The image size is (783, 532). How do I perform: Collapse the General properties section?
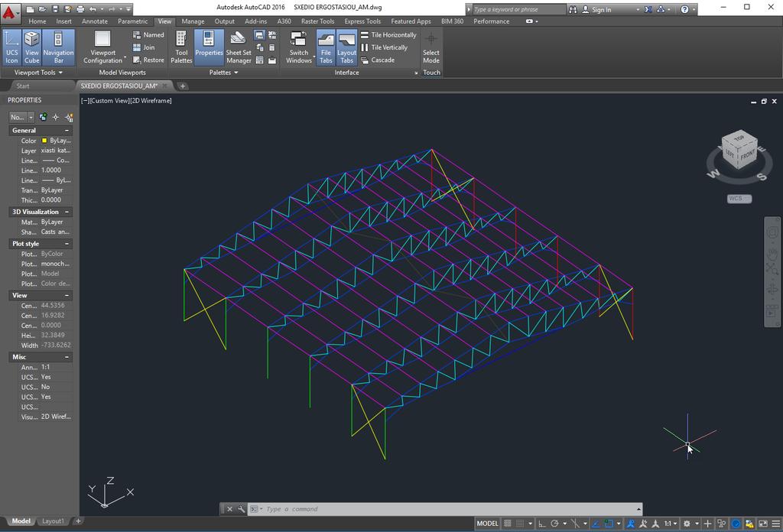(x=67, y=130)
